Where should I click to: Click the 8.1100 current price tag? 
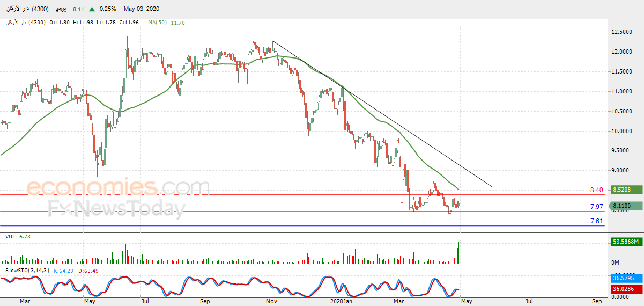point(627,206)
